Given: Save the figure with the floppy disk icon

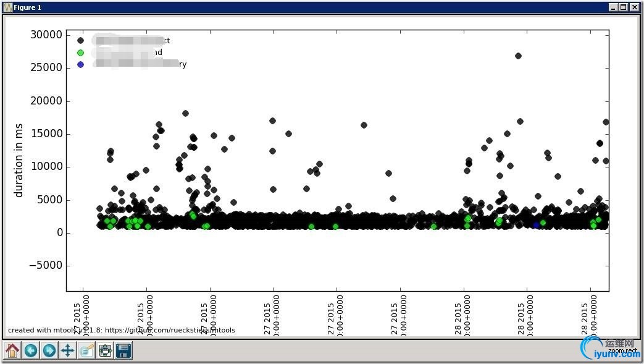Looking at the screenshot, I should click(123, 351).
